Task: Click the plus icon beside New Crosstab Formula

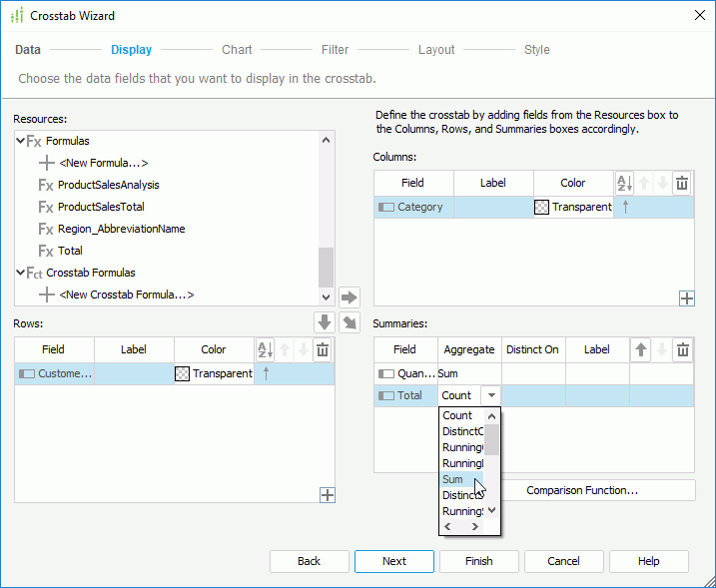Action: click(x=47, y=294)
